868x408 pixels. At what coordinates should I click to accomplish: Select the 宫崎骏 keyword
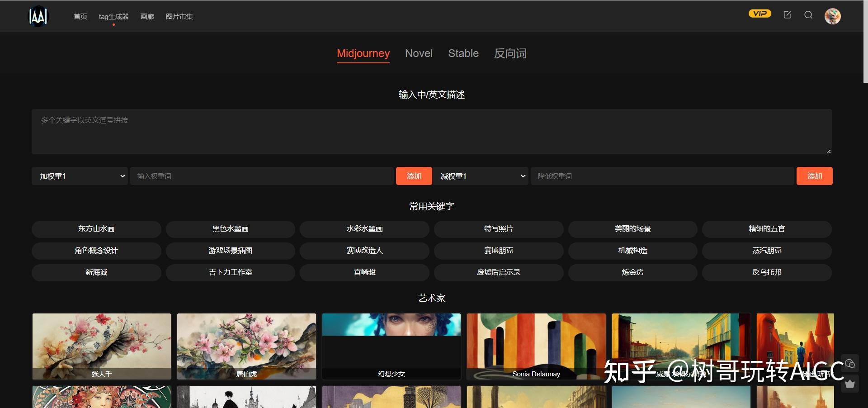(x=364, y=272)
